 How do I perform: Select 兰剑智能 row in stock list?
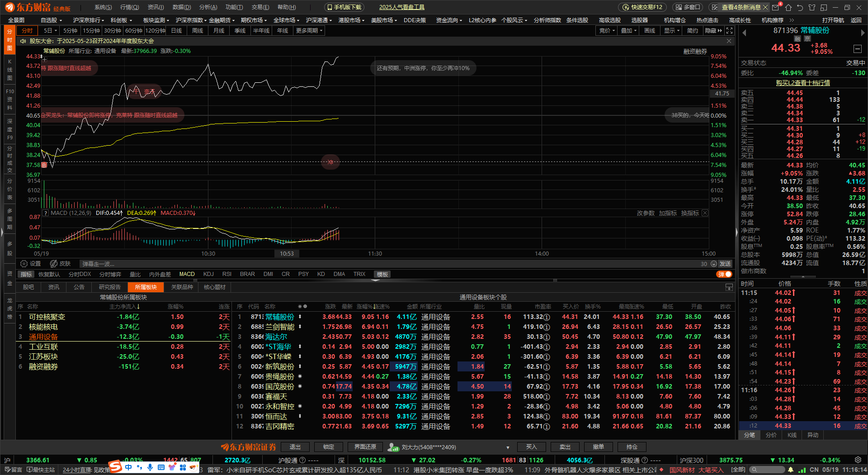pyautogui.click(x=484, y=327)
